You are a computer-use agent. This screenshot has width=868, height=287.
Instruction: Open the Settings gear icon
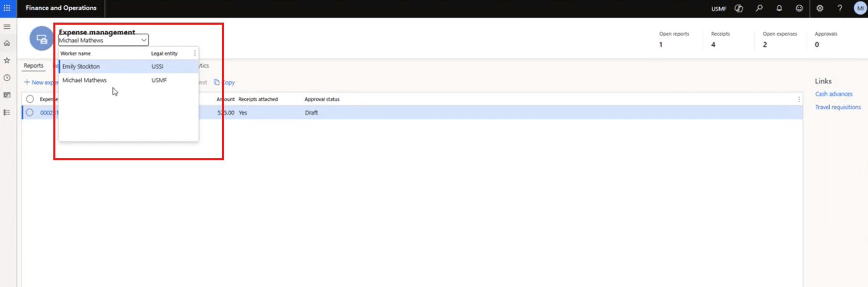click(x=820, y=8)
